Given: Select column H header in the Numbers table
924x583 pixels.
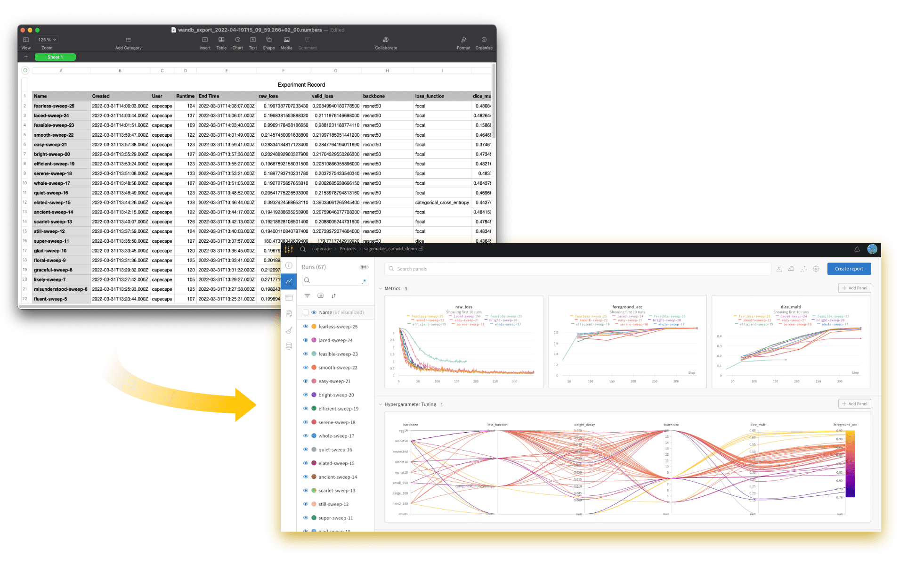Looking at the screenshot, I should point(387,71).
